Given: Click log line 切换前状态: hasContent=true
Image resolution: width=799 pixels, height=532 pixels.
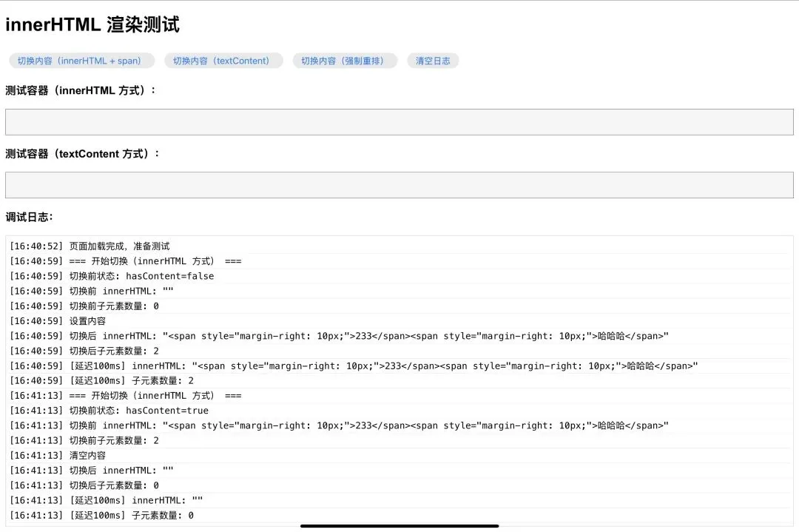Looking at the screenshot, I should coord(399,411).
